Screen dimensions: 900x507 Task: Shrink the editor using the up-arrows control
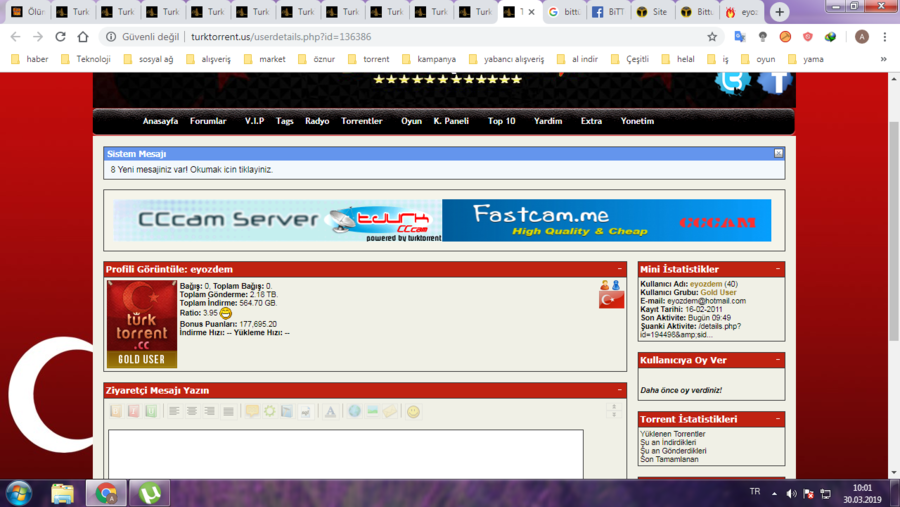pyautogui.click(x=614, y=407)
